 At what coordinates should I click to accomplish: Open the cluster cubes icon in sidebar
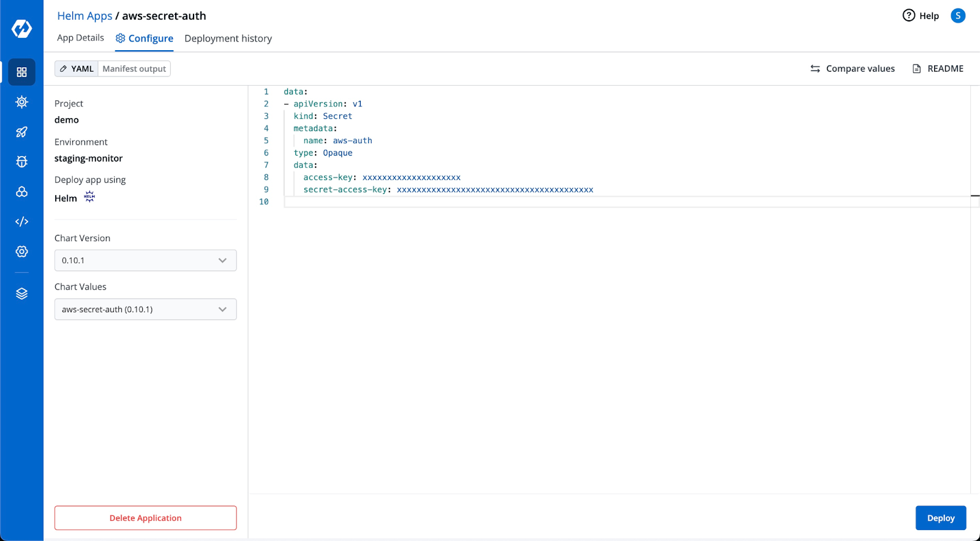pos(21,192)
